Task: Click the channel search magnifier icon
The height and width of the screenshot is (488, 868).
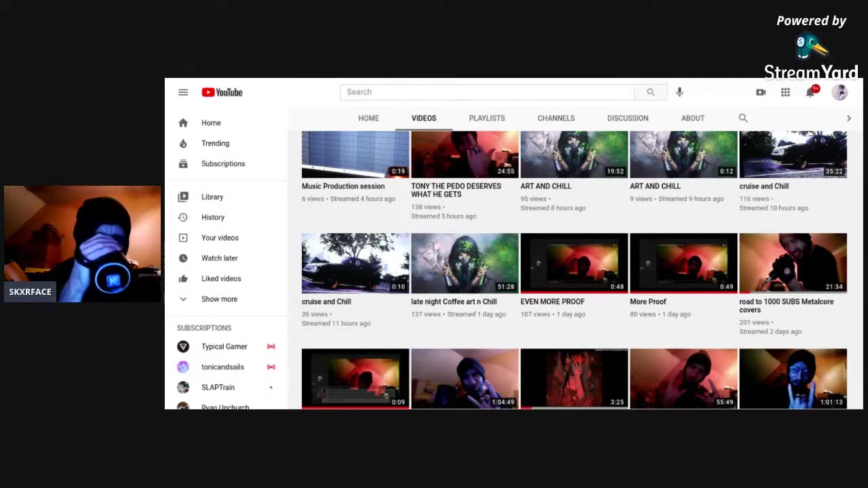Action: (743, 118)
